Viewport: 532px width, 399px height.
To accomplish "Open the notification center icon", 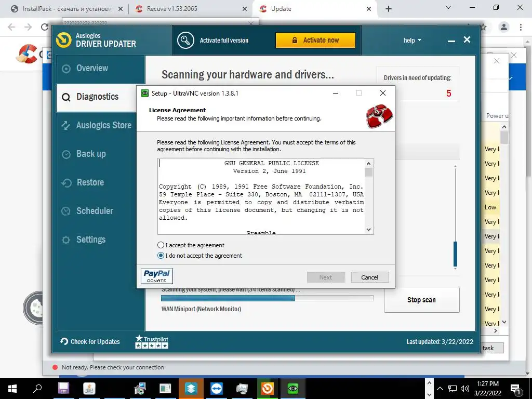I will [x=516, y=389].
